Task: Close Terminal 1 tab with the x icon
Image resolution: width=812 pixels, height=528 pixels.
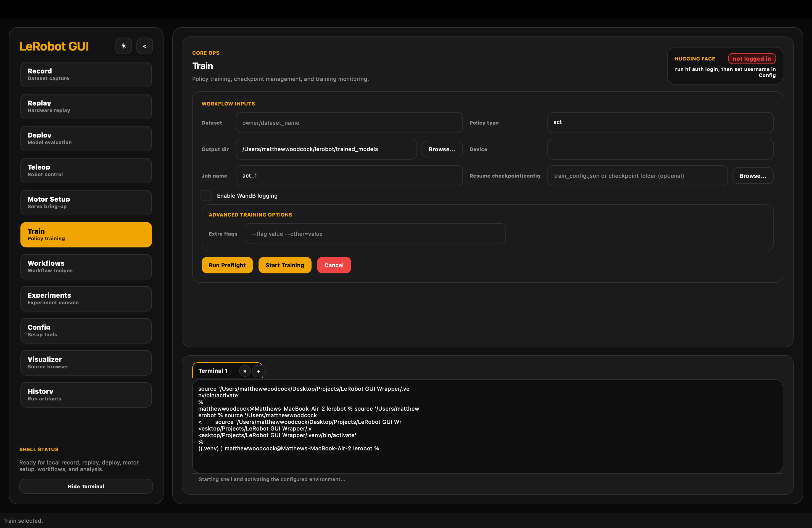Action: [245, 371]
